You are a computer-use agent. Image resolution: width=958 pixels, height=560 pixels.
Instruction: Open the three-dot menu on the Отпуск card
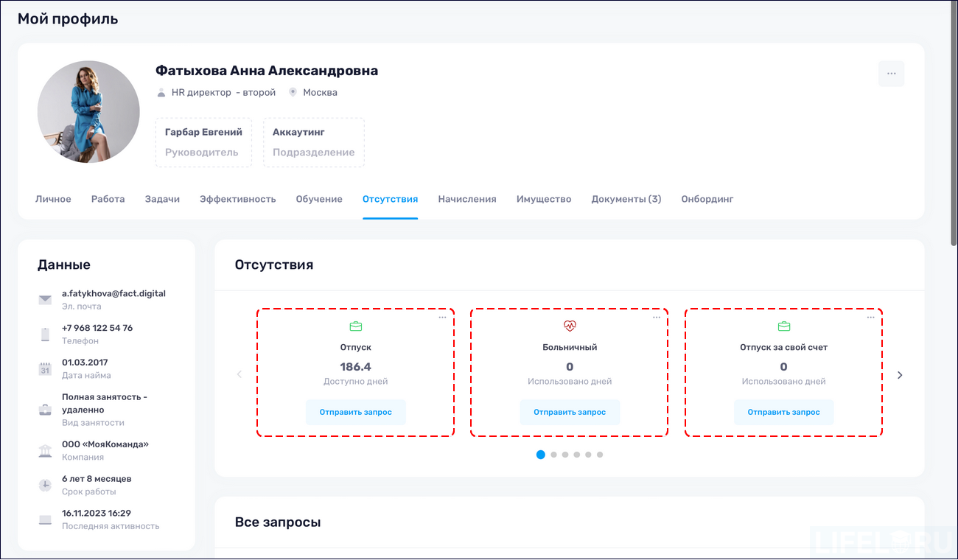(442, 315)
